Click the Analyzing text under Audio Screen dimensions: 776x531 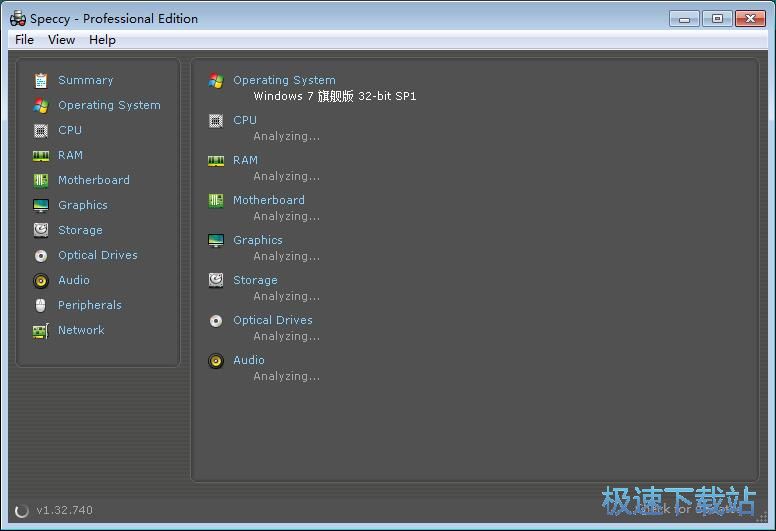pos(287,376)
